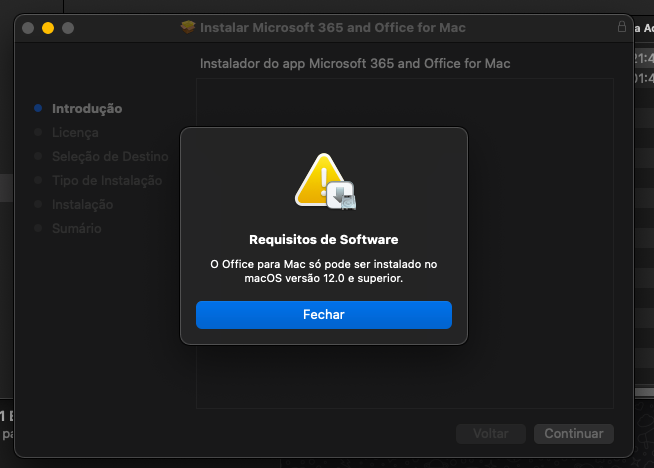Open the Sumário step in sidebar

point(76,228)
